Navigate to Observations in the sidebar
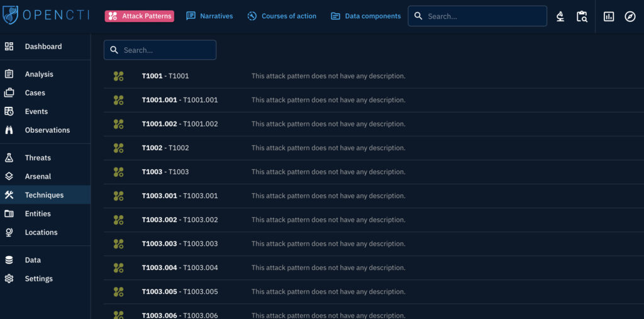Screen dimensions: 644x319 click(x=47, y=130)
